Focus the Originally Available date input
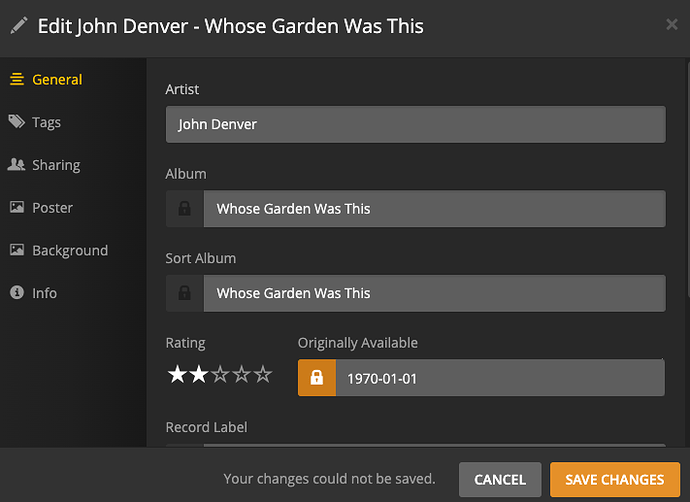The image size is (690, 502). point(498,378)
